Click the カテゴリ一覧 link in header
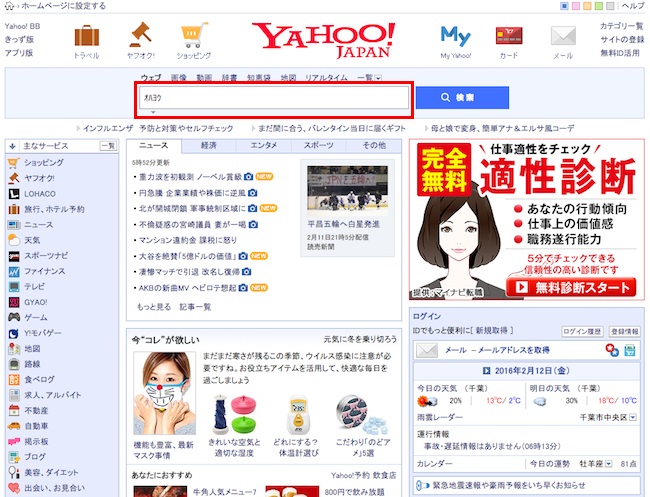This screenshot has height=497, width=650. coord(622,26)
